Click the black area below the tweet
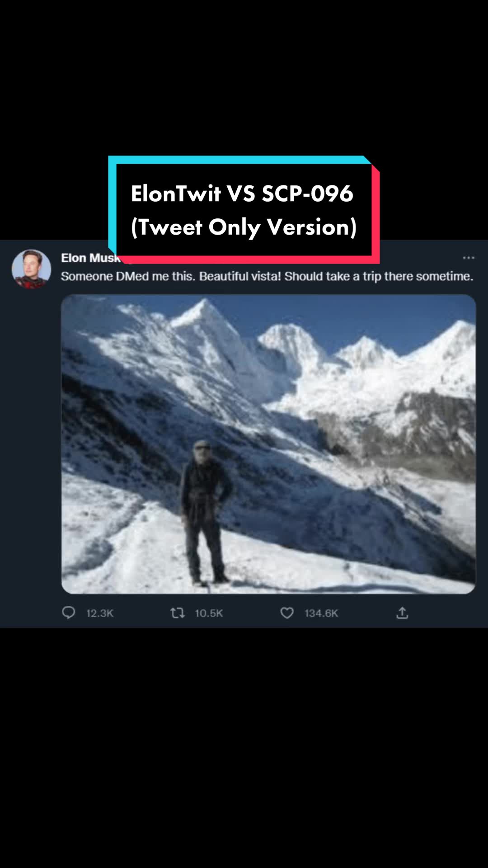Screen dimensions: 488x868 click(244, 746)
